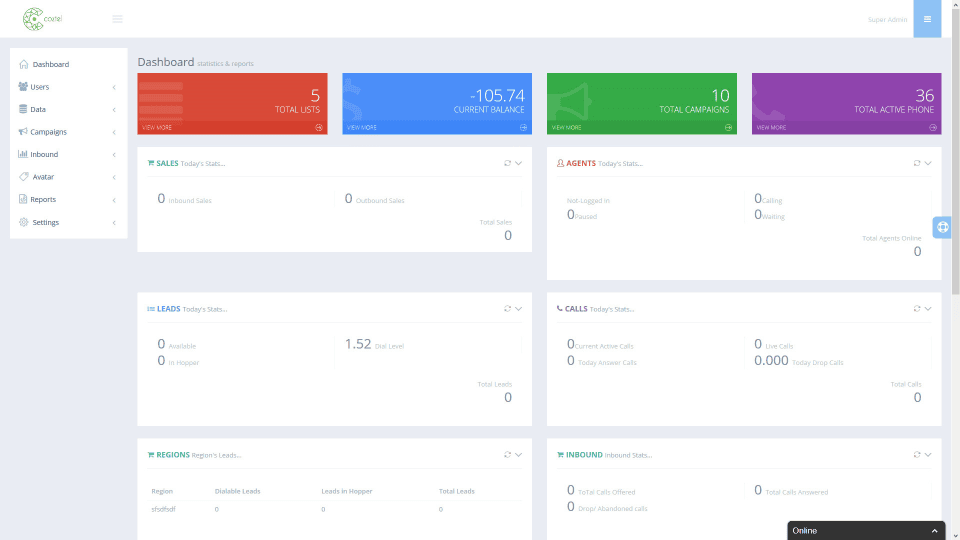Refresh the LEADS stats panel

click(507, 309)
